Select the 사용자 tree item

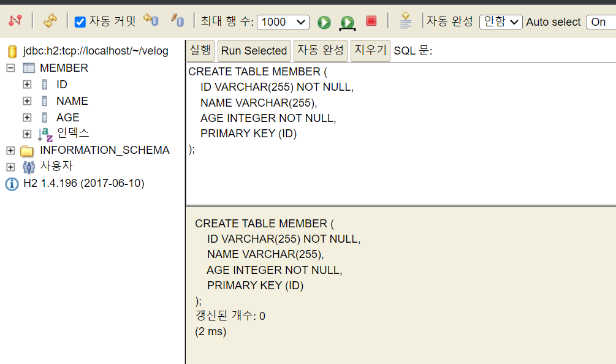[56, 166]
